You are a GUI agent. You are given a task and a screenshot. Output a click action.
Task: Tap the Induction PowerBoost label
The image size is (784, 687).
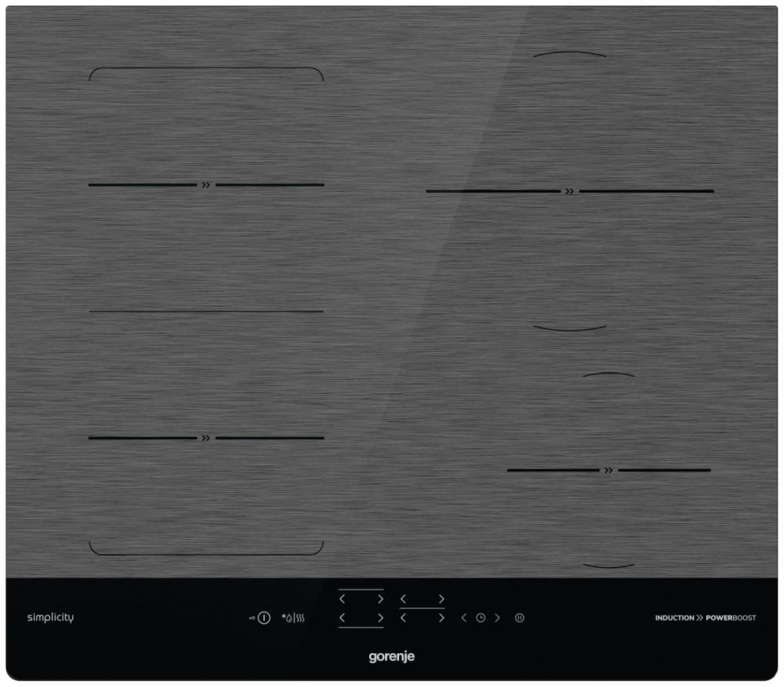click(x=706, y=618)
